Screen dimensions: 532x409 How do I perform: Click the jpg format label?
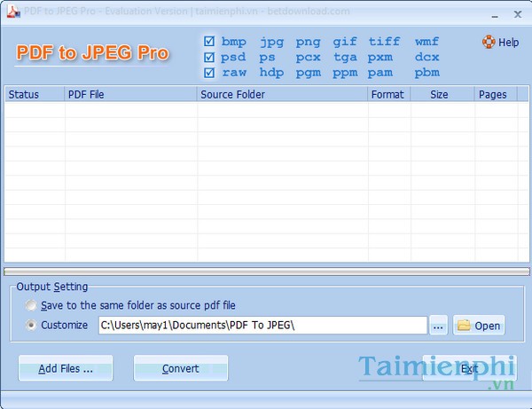click(272, 42)
